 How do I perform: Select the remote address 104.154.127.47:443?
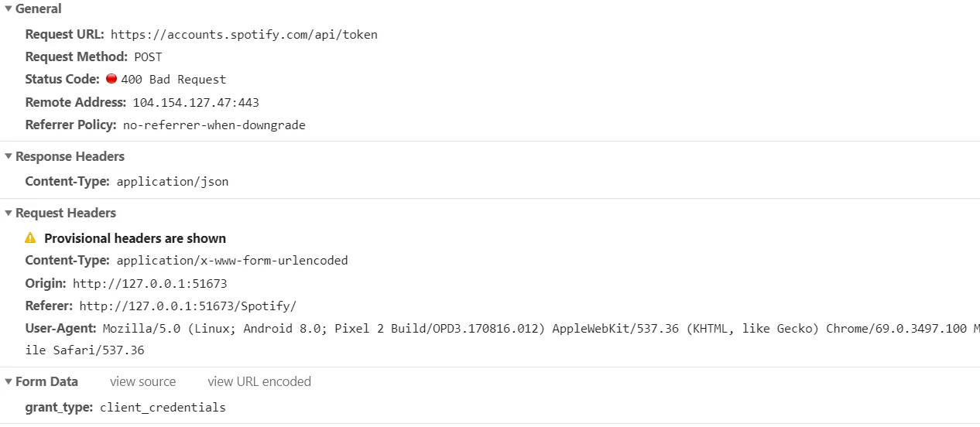tap(196, 103)
